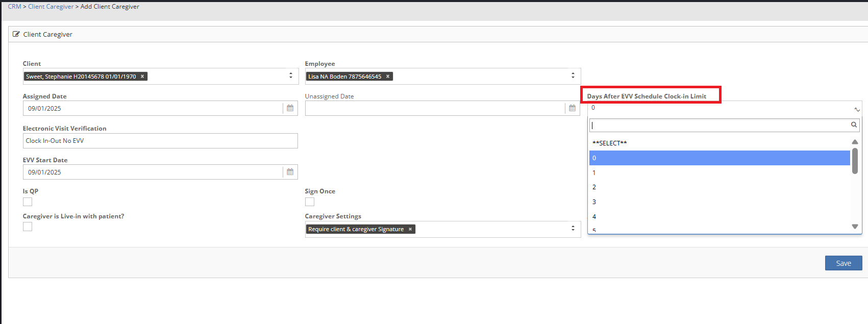Open the EVV Start Date calendar icon
Screen dimensions: 868x324
pos(290,172)
